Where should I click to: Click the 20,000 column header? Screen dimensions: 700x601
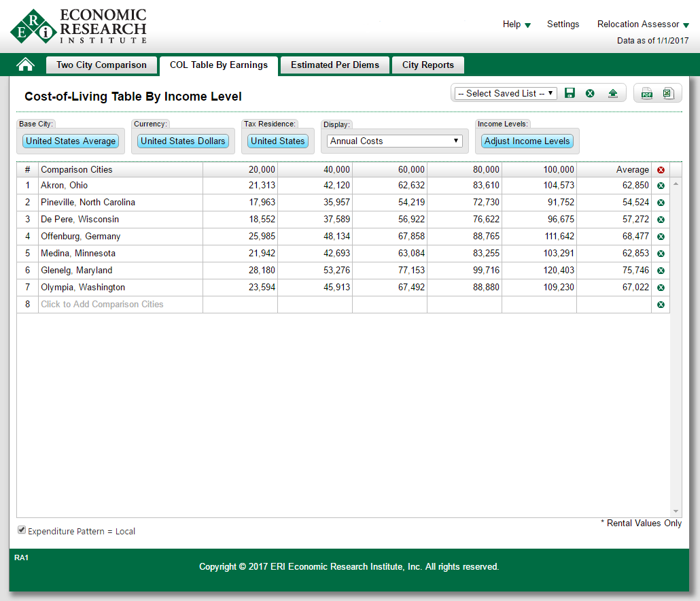point(240,170)
